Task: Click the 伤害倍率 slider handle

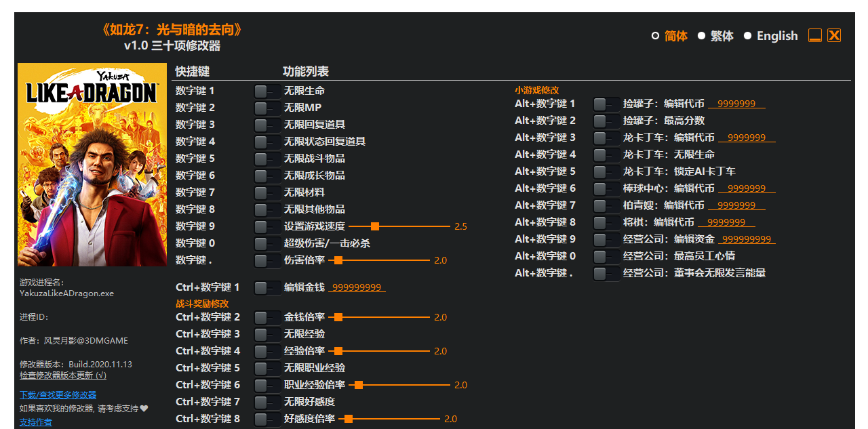Action: point(338,260)
